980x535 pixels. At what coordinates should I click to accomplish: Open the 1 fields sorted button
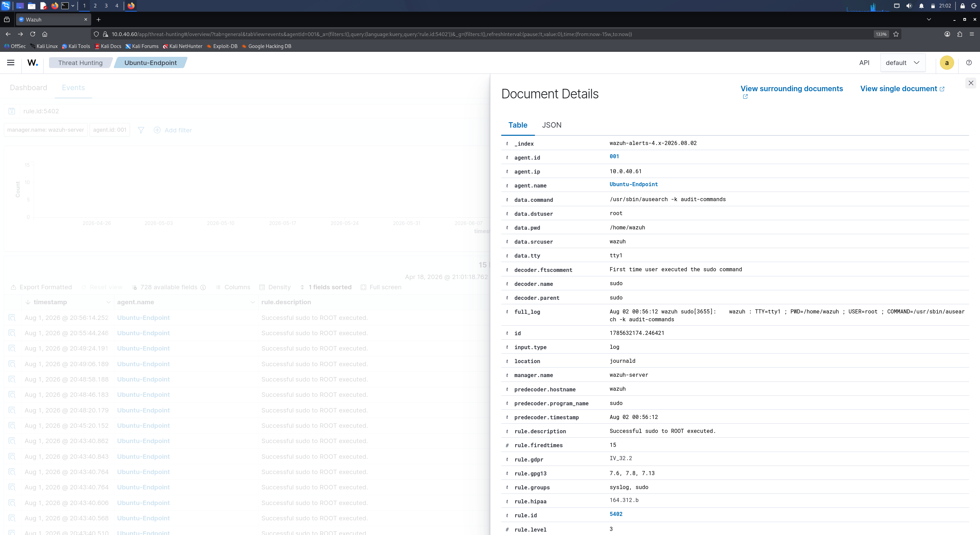click(326, 287)
